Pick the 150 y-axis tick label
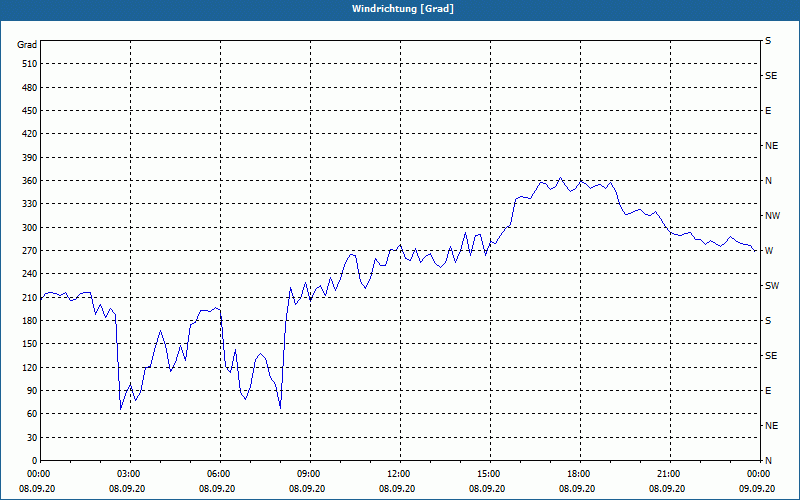The width and height of the screenshot is (800, 500). coord(30,344)
